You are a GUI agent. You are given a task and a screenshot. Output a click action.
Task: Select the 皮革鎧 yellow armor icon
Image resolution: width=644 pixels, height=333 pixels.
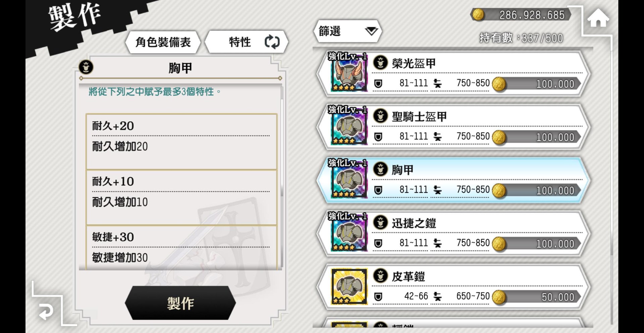348,287
